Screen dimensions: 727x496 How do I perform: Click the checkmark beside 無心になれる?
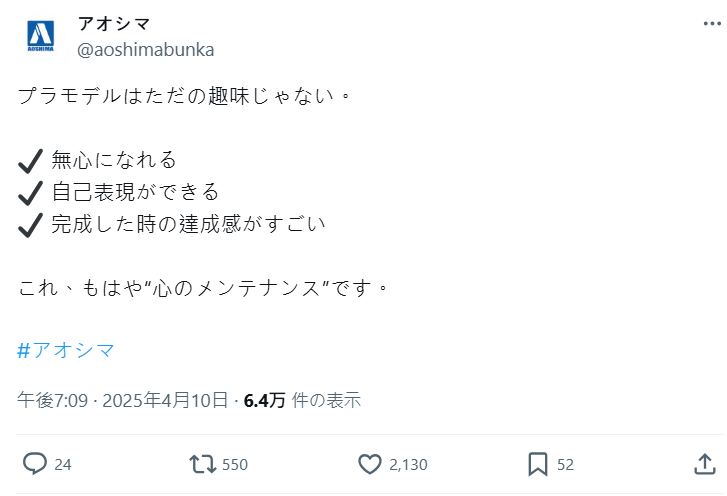coord(30,160)
